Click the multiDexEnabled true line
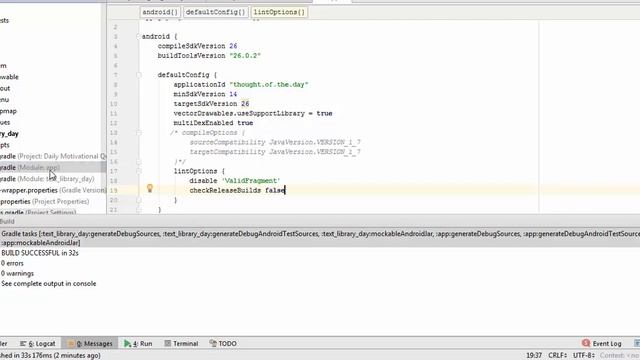 213,123
